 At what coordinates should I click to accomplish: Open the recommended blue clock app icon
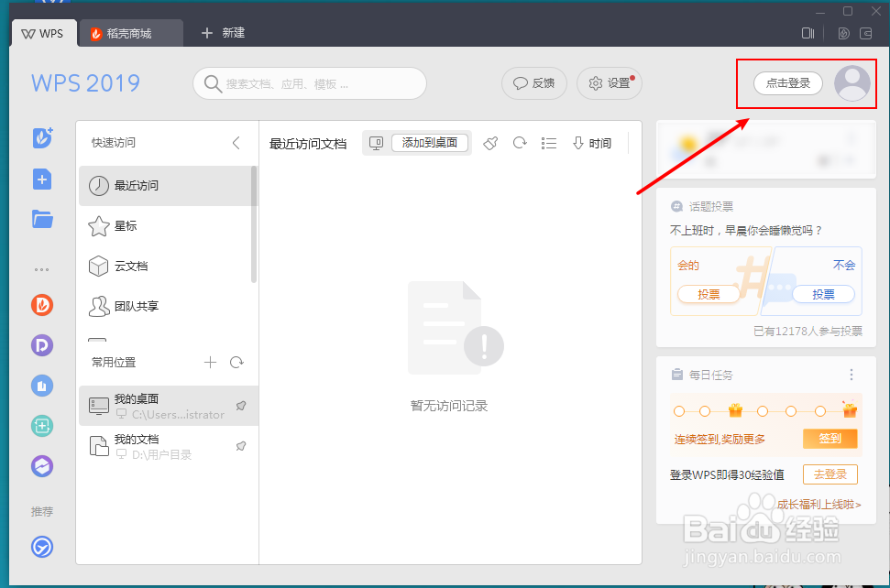click(x=42, y=547)
